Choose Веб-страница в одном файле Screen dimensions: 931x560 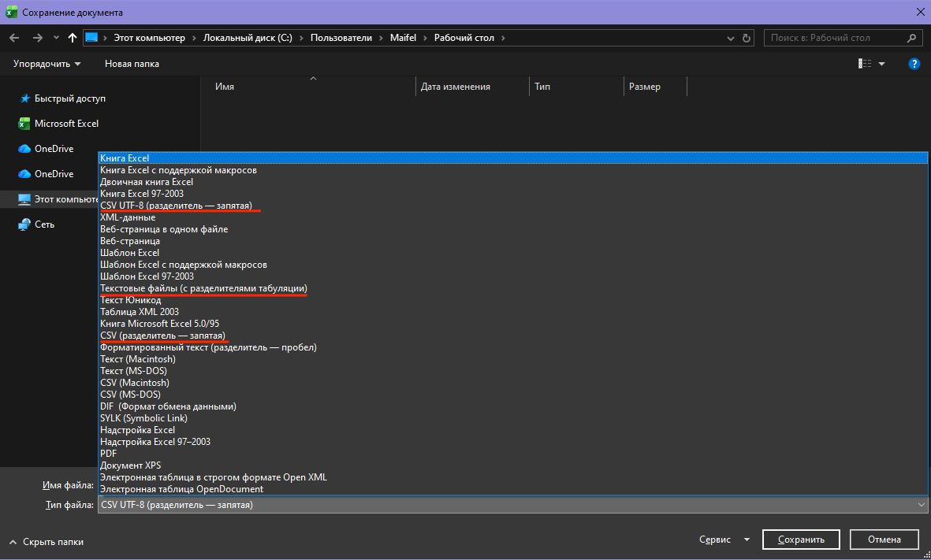click(512, 229)
